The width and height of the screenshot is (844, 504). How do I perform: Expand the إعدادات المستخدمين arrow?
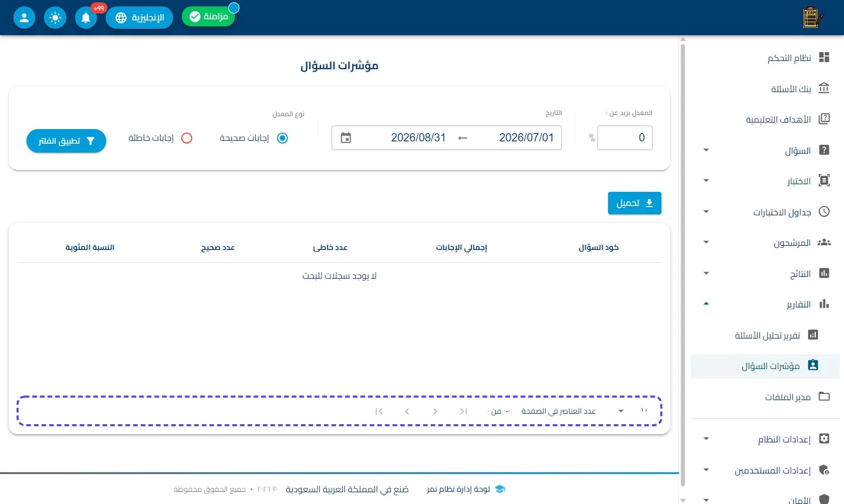coord(706,470)
